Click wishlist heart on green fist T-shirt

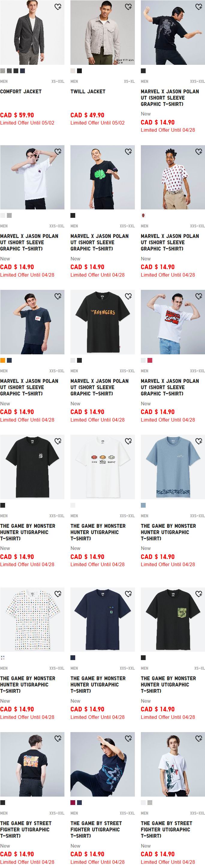128,152
